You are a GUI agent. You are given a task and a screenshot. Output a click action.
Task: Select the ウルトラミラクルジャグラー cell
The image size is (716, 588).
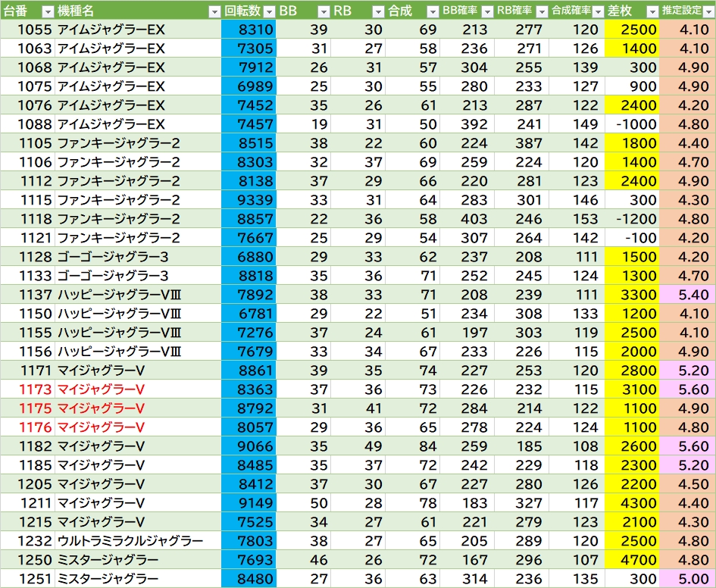point(138,540)
